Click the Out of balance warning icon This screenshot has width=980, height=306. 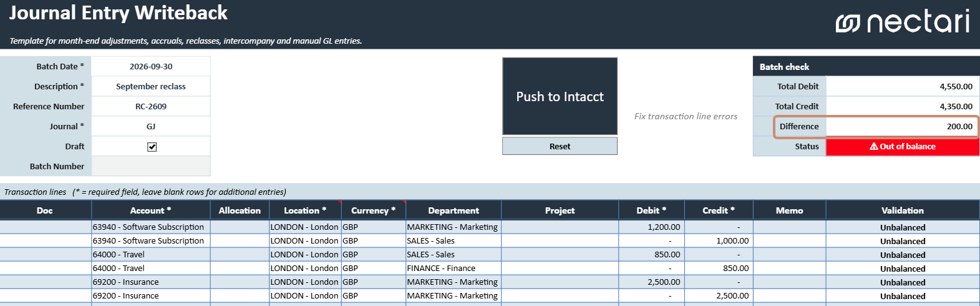(874, 146)
